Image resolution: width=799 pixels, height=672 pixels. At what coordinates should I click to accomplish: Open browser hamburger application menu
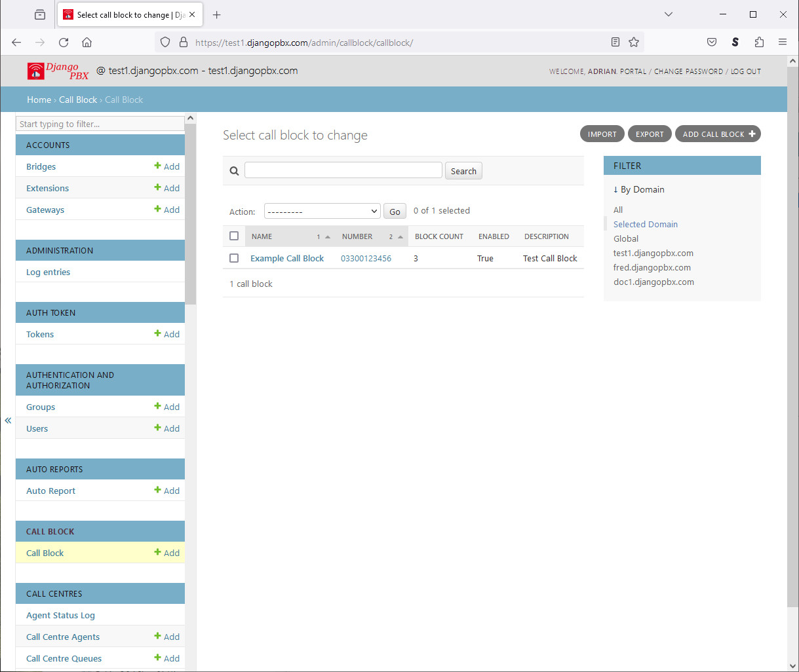coord(782,42)
